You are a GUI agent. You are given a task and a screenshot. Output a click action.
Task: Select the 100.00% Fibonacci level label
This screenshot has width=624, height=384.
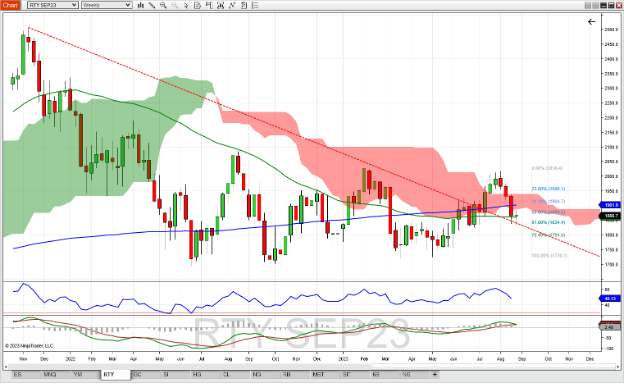tap(549, 255)
